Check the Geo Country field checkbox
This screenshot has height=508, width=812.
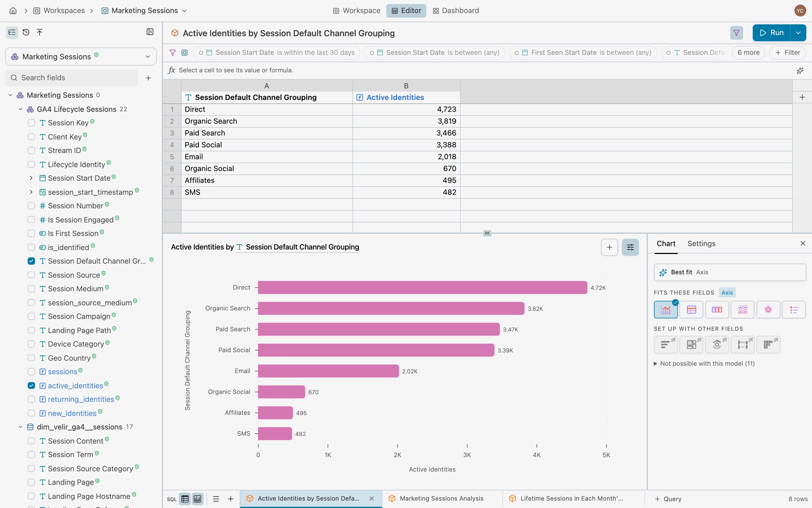[31, 358]
